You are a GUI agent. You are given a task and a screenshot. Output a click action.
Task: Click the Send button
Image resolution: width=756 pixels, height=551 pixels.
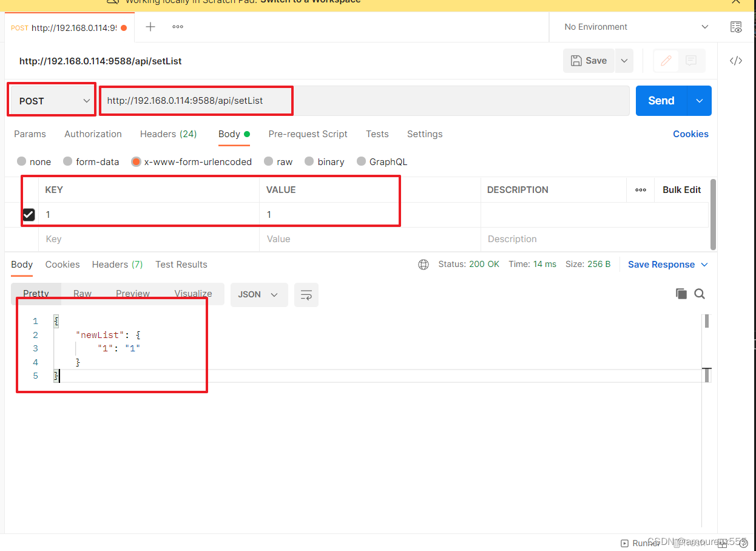661,100
